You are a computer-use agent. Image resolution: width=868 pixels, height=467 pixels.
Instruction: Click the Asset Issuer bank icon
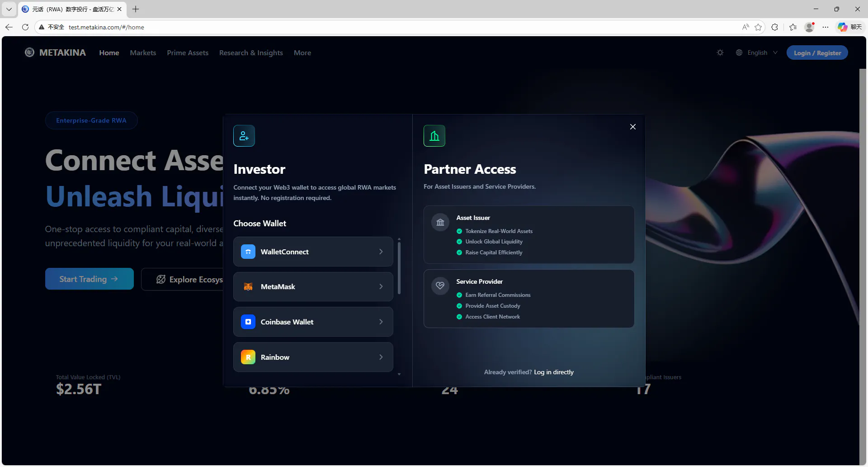tap(440, 222)
